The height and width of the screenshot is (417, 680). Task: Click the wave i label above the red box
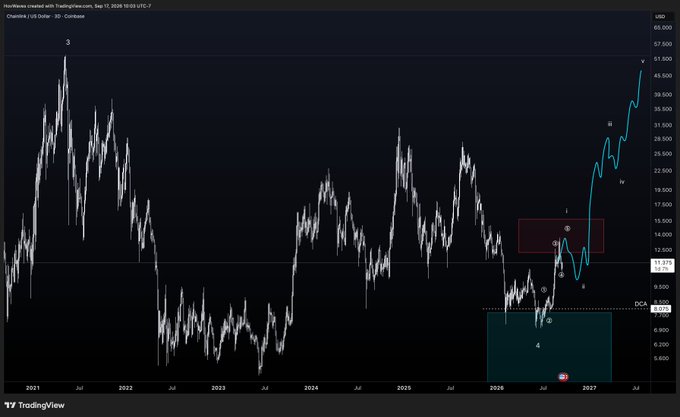tap(566, 211)
